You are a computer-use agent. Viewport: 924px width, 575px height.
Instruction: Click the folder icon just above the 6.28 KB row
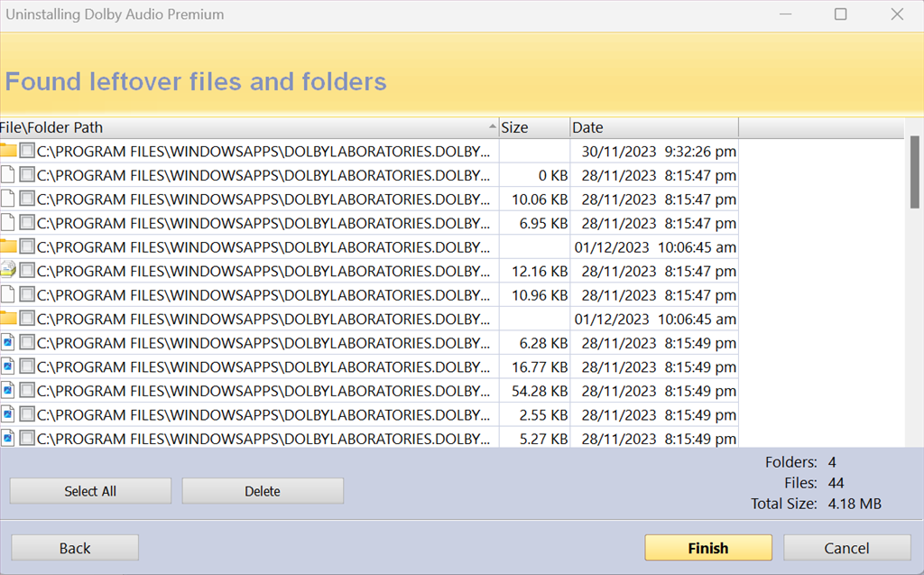[x=7, y=318]
